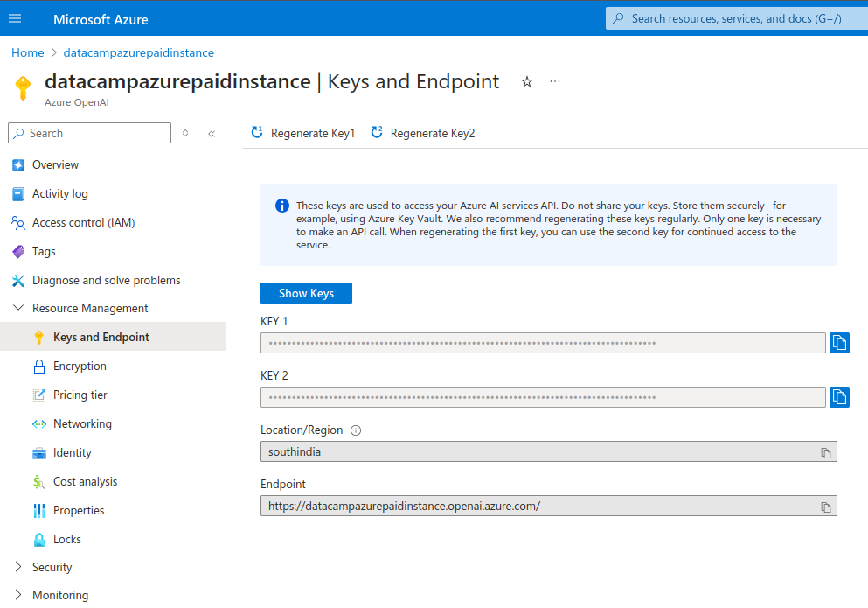The height and width of the screenshot is (608, 868).
Task: Open the Overview menu item
Action: click(55, 164)
